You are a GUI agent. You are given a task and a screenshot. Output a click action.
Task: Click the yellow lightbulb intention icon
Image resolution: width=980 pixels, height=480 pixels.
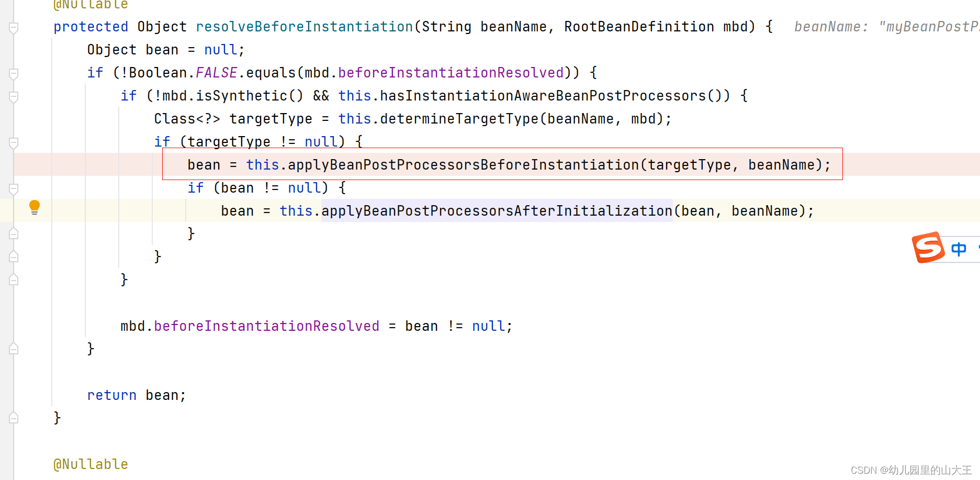click(34, 207)
